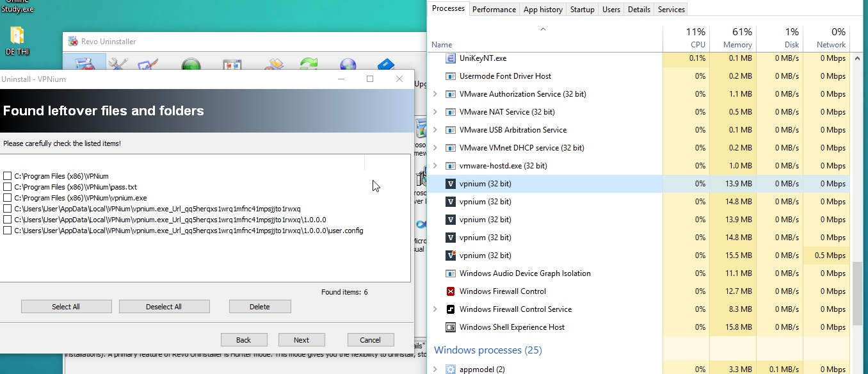Screen dimensions: 868x374
Task: Select the Windows Shell Experience Host row
Action: (x=639, y=327)
